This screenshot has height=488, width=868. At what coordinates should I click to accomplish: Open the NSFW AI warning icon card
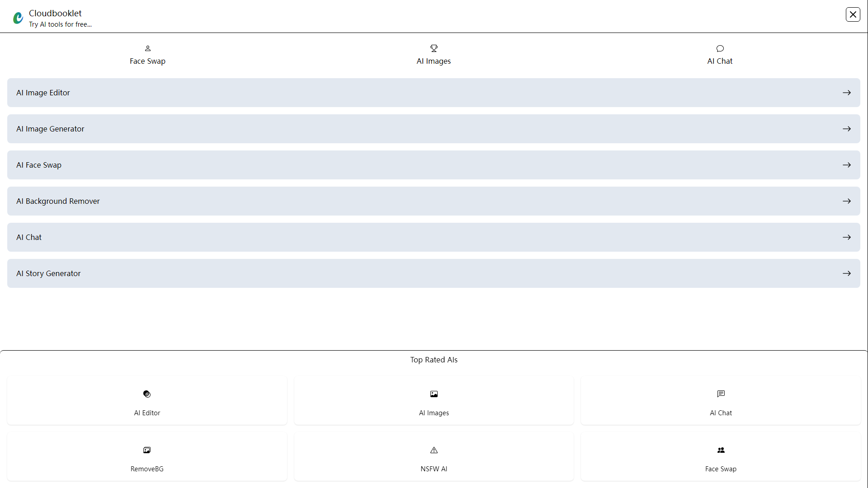[434, 450]
